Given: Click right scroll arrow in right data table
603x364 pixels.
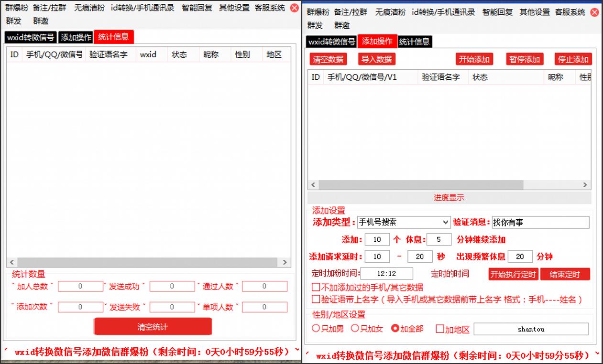Looking at the screenshot, I should point(585,185).
